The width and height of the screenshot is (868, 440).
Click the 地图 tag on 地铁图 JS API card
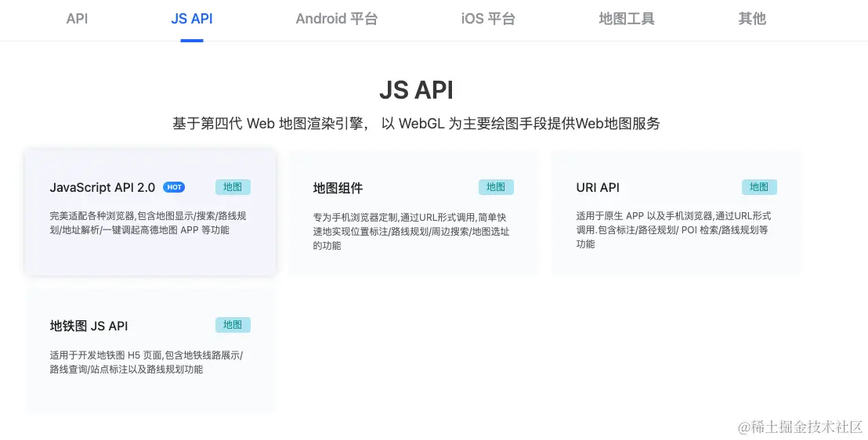233,325
